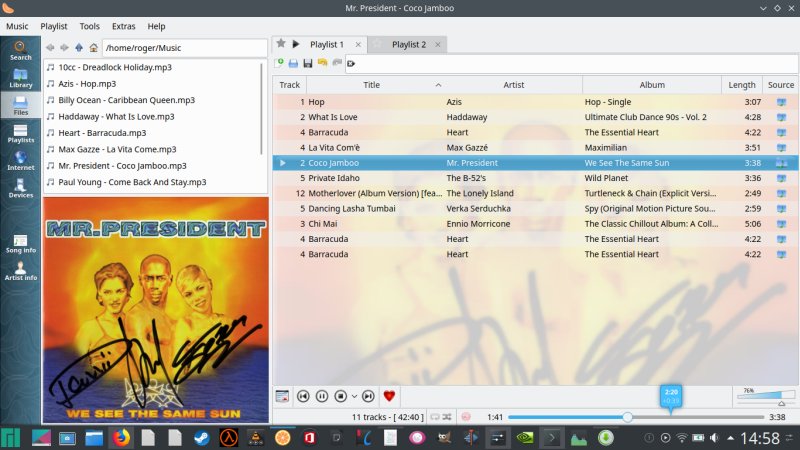Open Extras menu in menu bar
The image size is (800, 450).
click(x=124, y=26)
